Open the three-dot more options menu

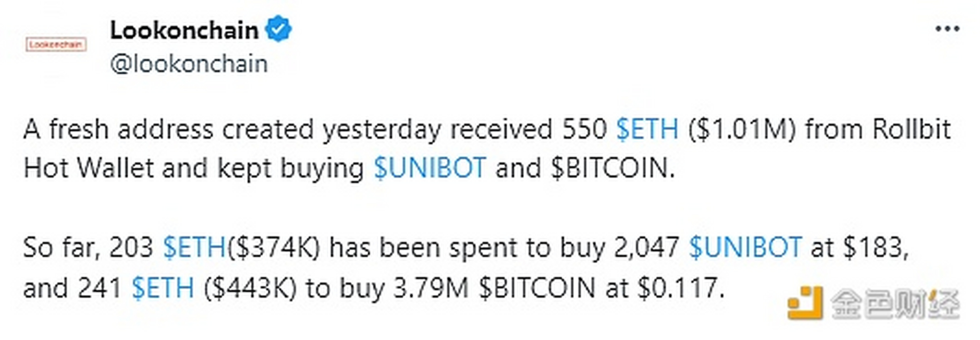(x=947, y=29)
